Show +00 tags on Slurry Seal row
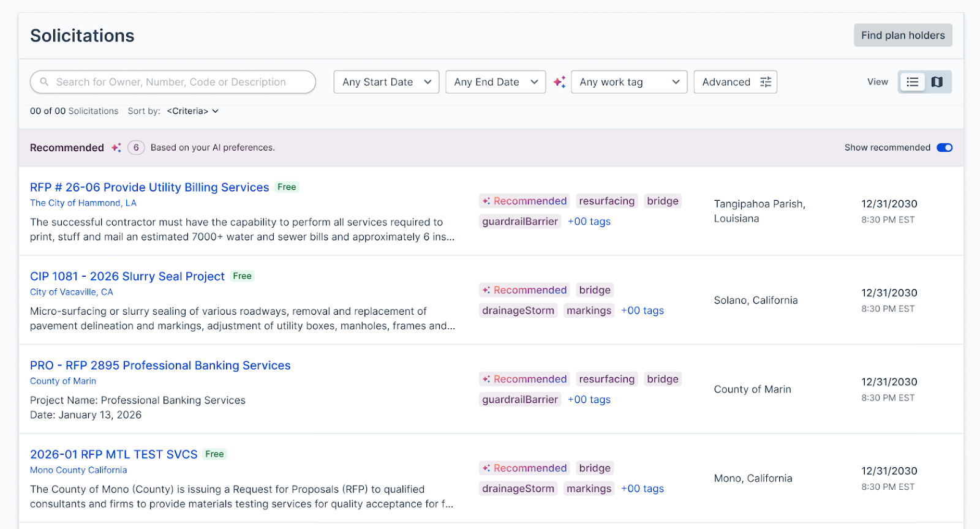This screenshot has height=529, width=980. point(643,310)
